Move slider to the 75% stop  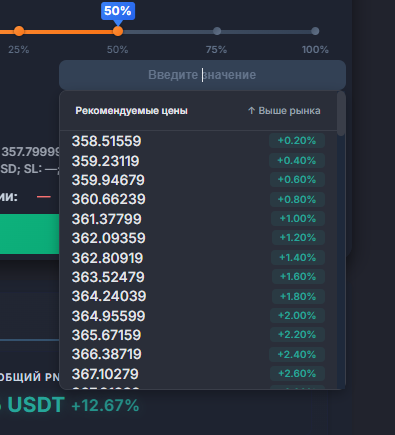click(x=217, y=31)
